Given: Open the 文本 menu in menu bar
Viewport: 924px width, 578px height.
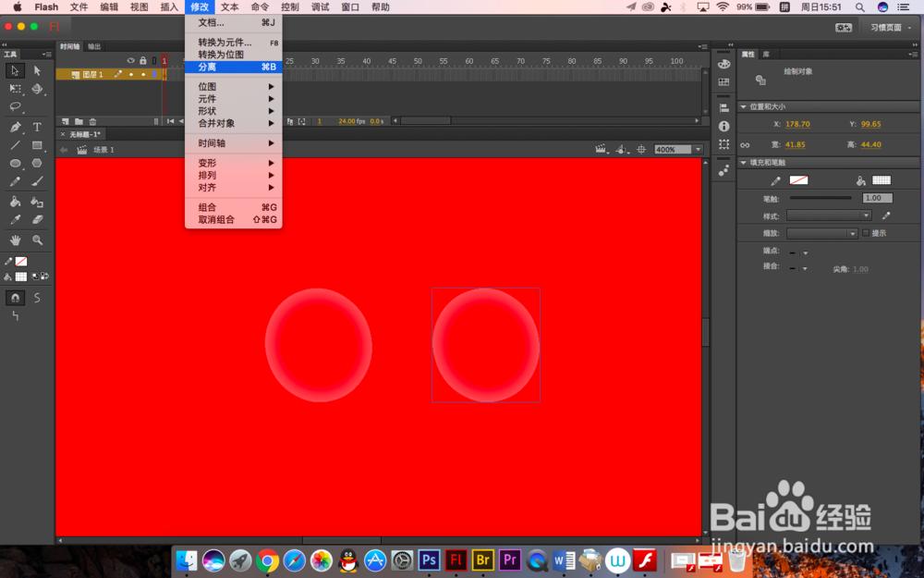Looking at the screenshot, I should (230, 7).
